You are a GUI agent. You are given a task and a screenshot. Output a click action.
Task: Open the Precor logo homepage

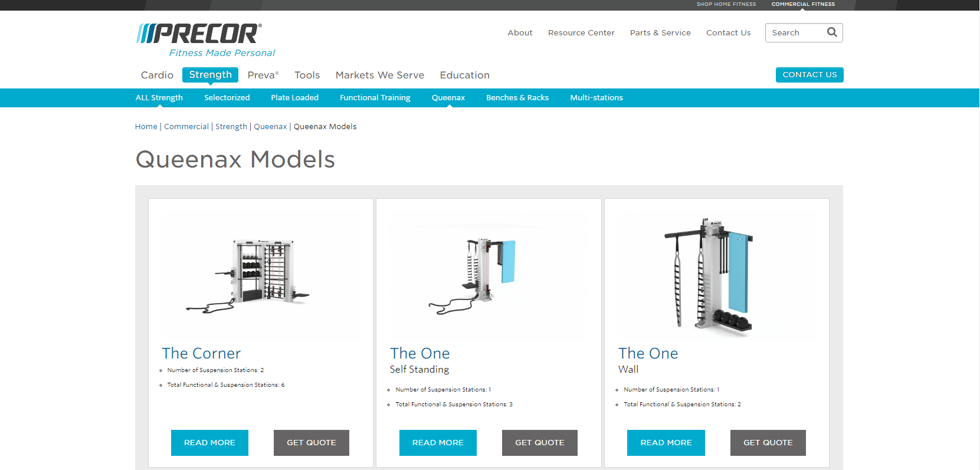(199, 34)
